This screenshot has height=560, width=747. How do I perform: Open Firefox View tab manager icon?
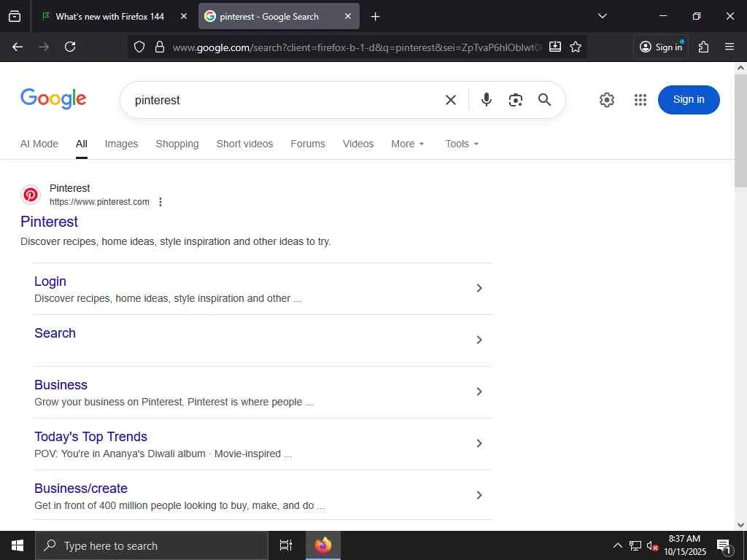pyautogui.click(x=15, y=16)
